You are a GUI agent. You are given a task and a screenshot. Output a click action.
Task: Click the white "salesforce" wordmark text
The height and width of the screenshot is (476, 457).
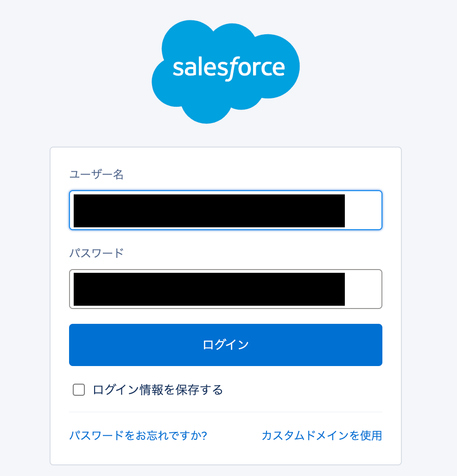(x=228, y=68)
